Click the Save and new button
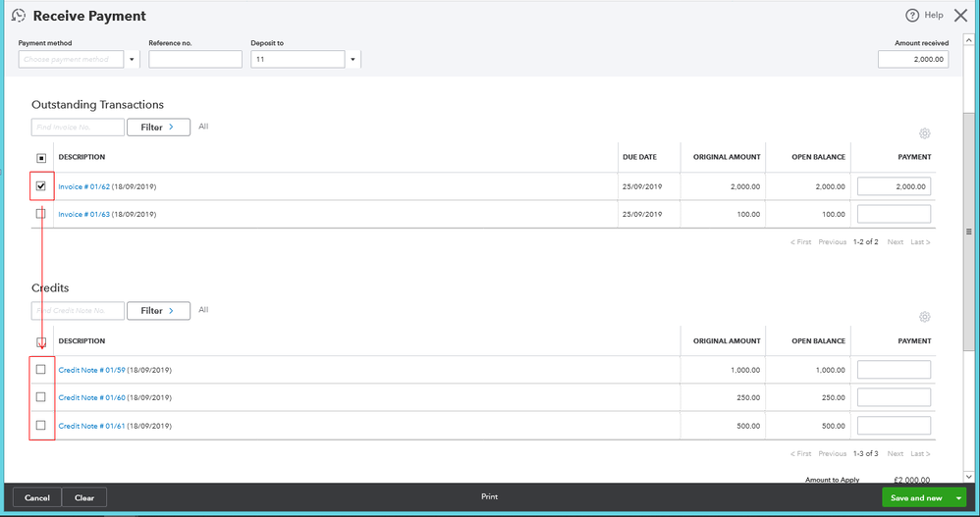 pyautogui.click(x=916, y=497)
